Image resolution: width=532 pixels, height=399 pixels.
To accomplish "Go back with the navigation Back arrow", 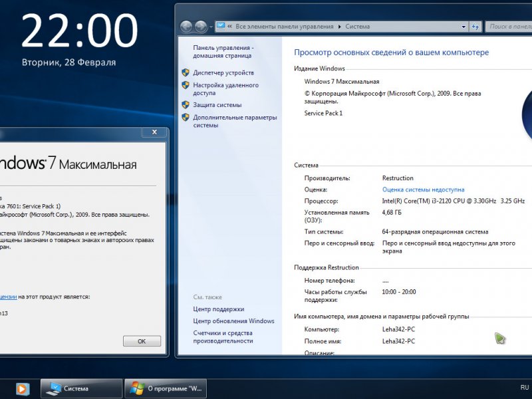I will click(186, 27).
